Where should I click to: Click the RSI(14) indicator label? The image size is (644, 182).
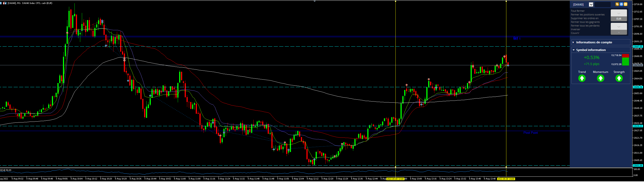[6, 170]
